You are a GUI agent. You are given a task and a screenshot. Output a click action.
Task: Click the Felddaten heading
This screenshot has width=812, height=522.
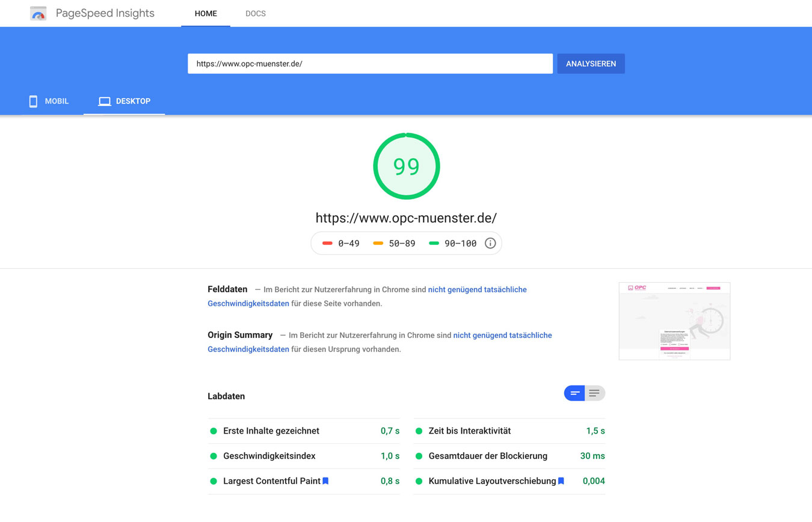227,289
